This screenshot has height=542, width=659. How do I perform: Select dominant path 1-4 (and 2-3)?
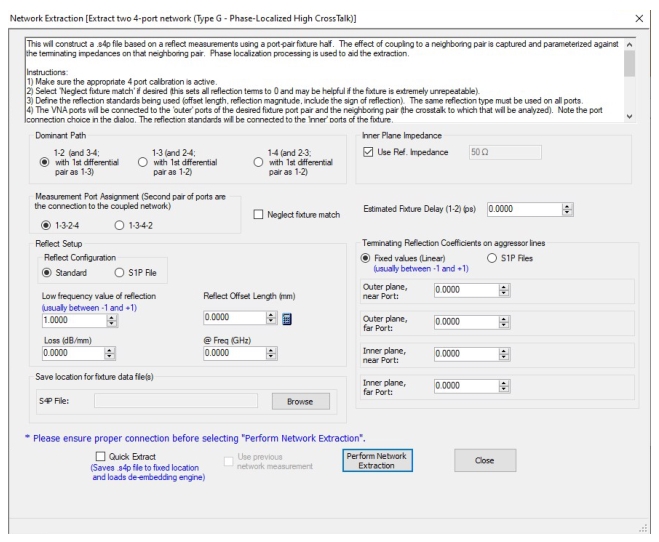[x=258, y=162]
